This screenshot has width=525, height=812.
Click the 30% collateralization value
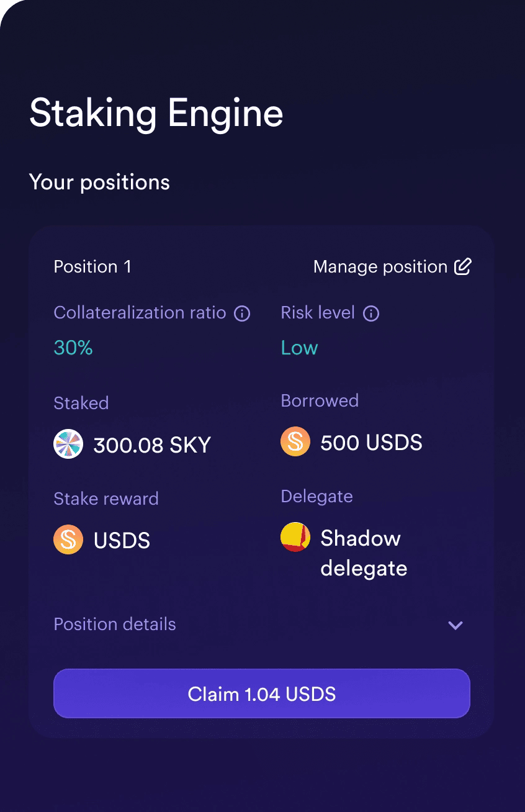[x=73, y=348]
